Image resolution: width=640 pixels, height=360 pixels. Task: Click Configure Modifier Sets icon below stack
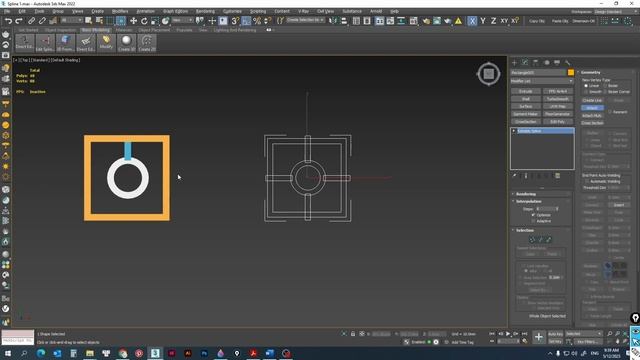558,176
